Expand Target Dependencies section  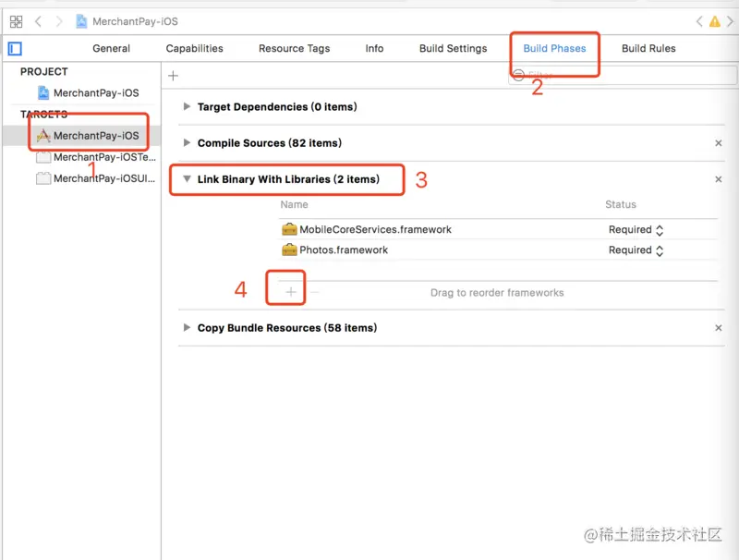point(187,106)
